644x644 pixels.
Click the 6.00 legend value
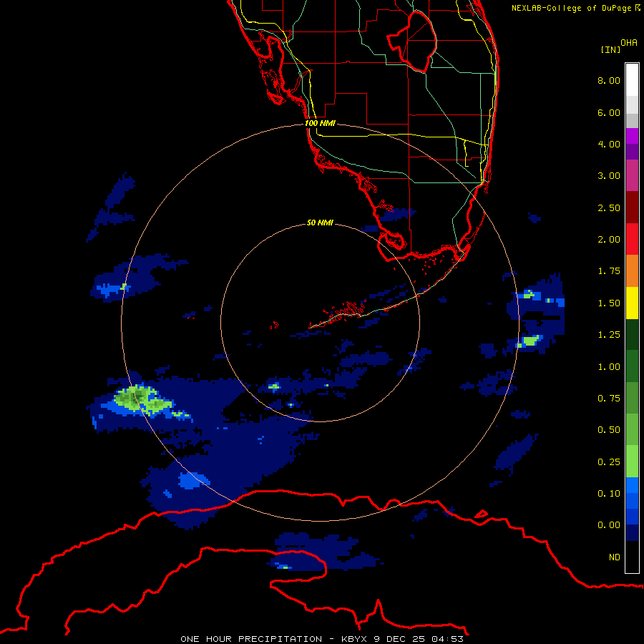pyautogui.click(x=609, y=112)
